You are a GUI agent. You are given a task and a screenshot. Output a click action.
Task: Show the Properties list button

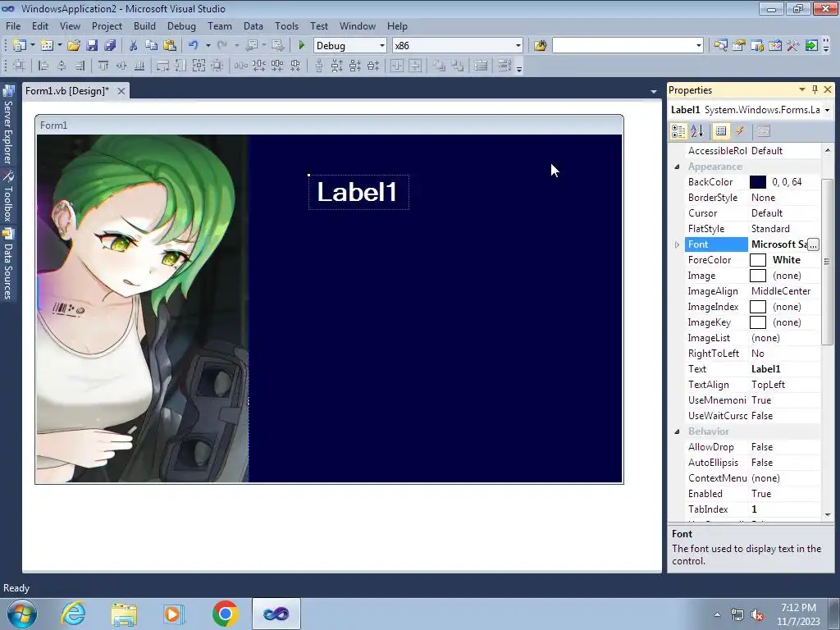pos(721,130)
